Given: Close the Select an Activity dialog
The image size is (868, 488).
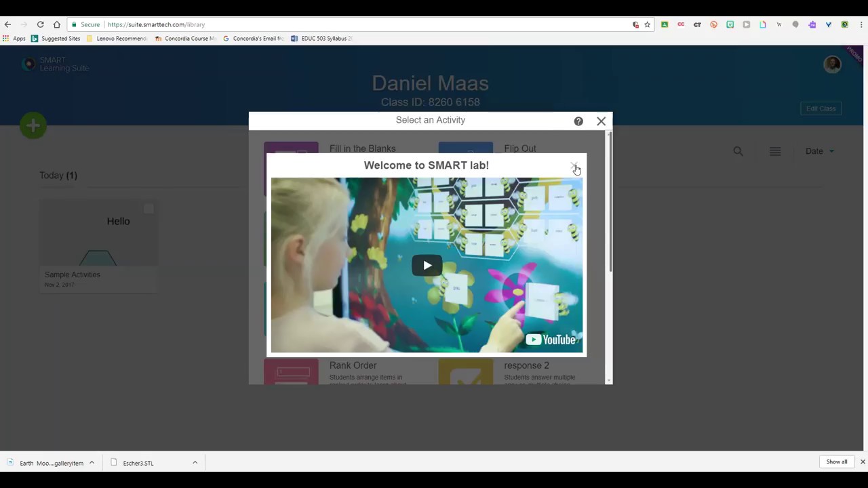Looking at the screenshot, I should (601, 121).
